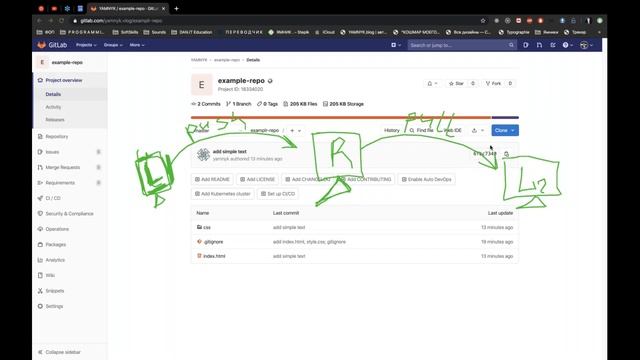Click Collapse sidebar
The height and width of the screenshot is (360, 640).
pyautogui.click(x=62, y=352)
